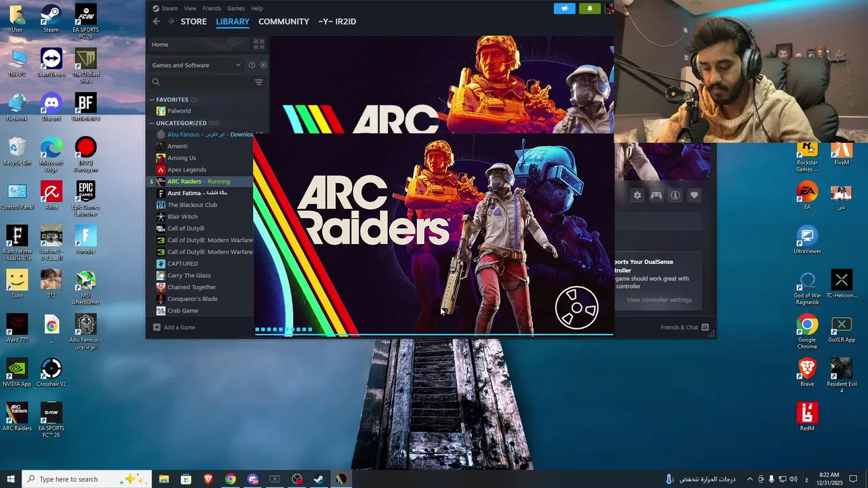Screen dimensions: 868x488
Task: Open advanced filter options next to library search
Action: 259,82
